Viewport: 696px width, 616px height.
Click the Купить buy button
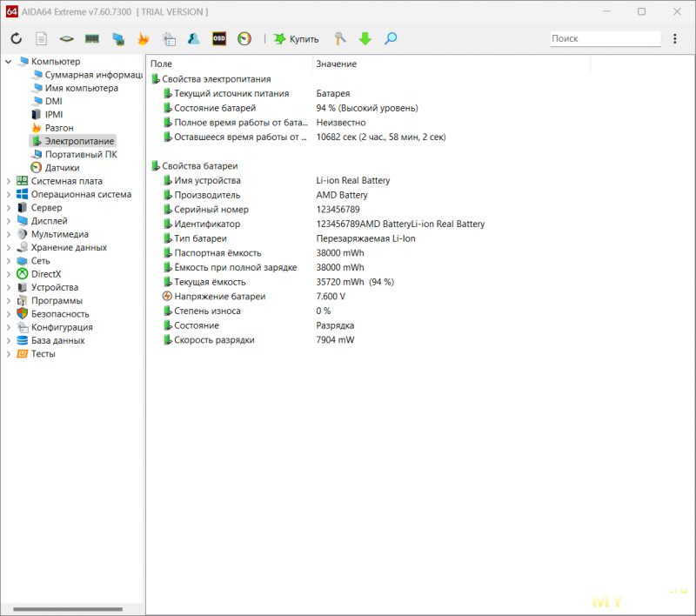coord(296,39)
